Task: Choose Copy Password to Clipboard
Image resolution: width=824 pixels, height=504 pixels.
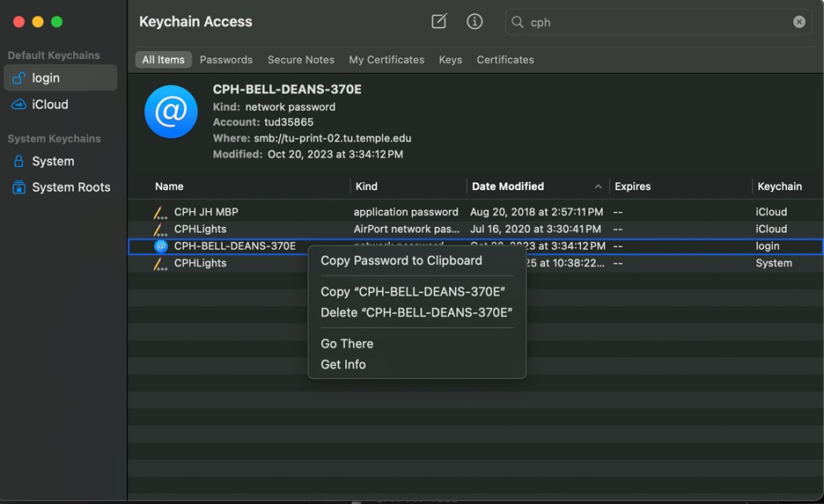Action: [x=401, y=260]
